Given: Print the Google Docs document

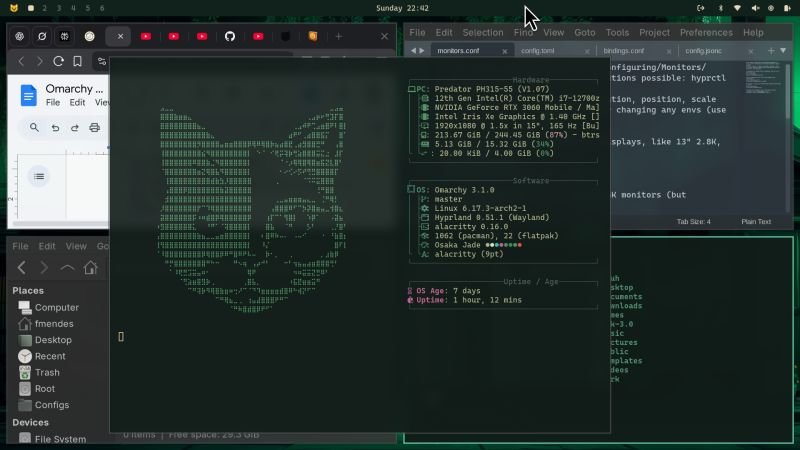Looking at the screenshot, I should click(x=94, y=128).
